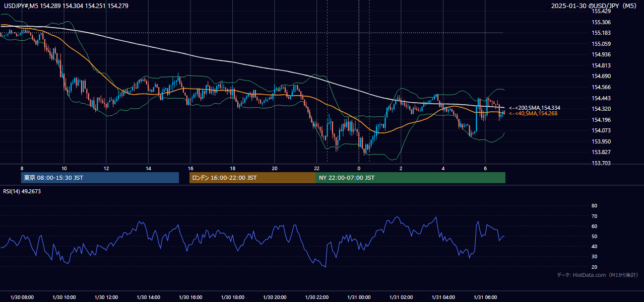This screenshot has height=302, width=644.
Task: Click the bottom time label 1/30 20:00
Action: pos(275,297)
